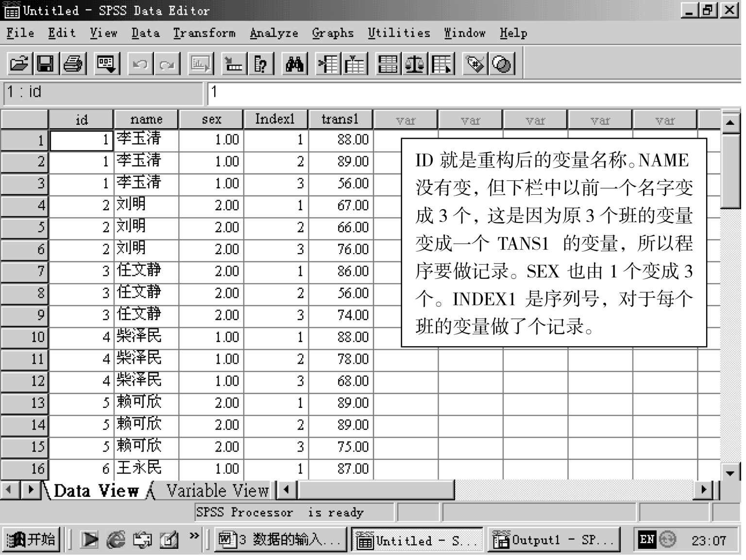746x560 pixels.
Task: Click the sex cell in row 10
Action: (211, 337)
